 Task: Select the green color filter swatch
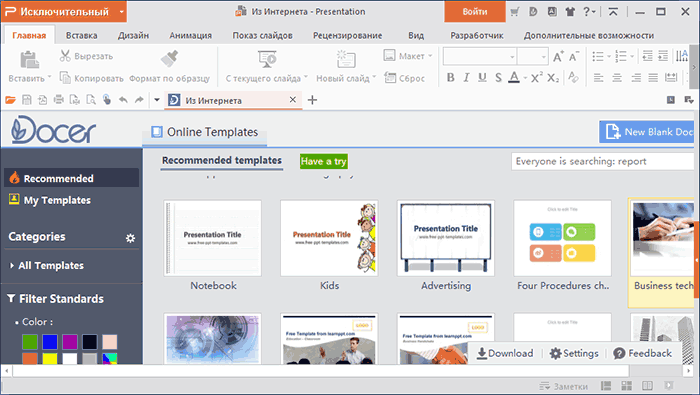30,342
